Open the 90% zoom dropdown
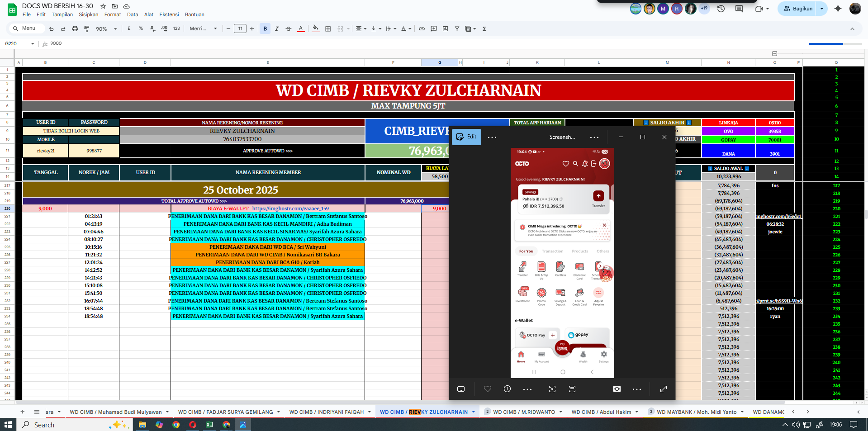 point(106,29)
